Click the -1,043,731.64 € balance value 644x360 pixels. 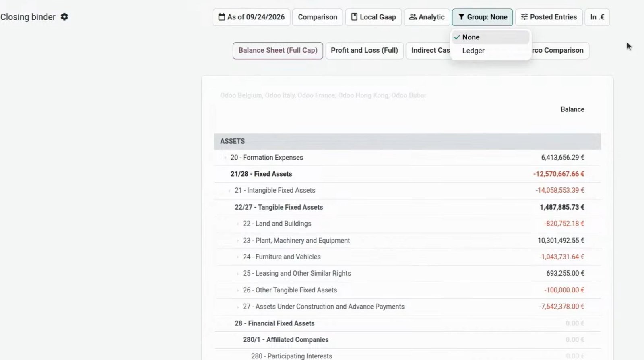(562, 257)
